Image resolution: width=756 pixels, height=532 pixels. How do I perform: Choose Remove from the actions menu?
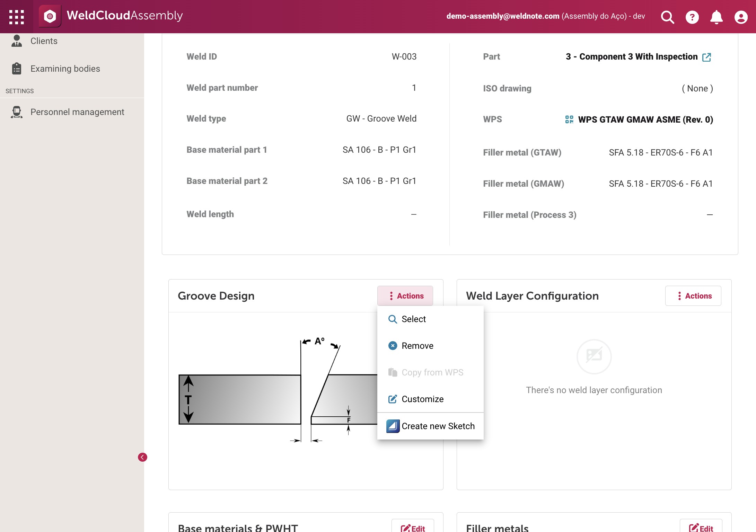pyautogui.click(x=430, y=346)
